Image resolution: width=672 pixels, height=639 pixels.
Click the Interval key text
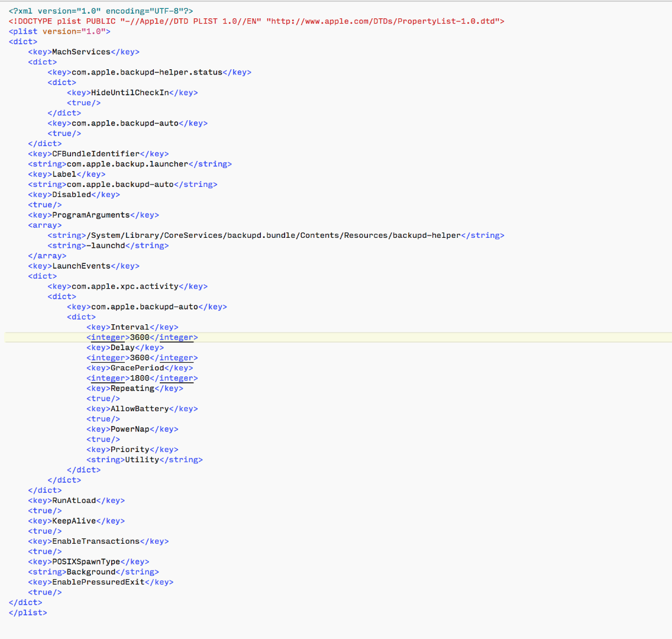pyautogui.click(x=130, y=327)
